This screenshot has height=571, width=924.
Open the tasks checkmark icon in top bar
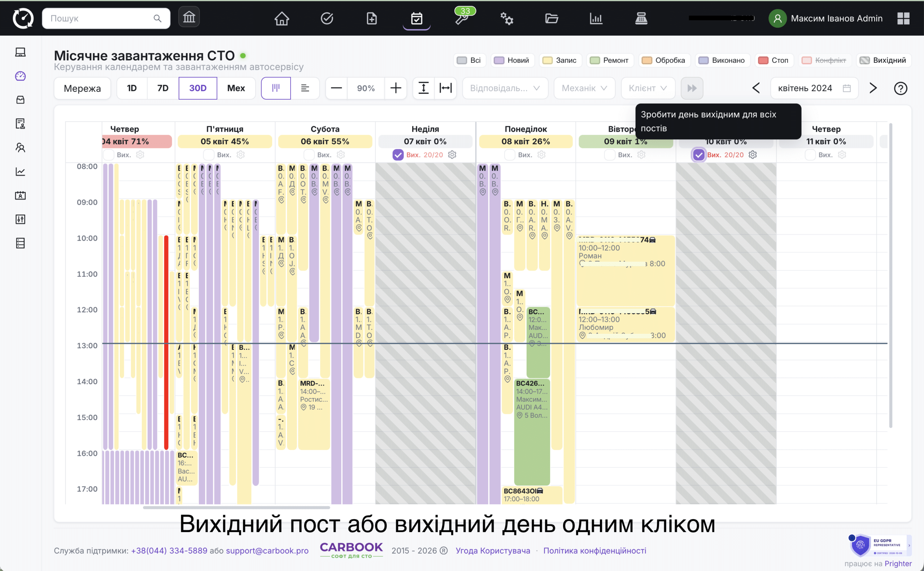(x=327, y=18)
